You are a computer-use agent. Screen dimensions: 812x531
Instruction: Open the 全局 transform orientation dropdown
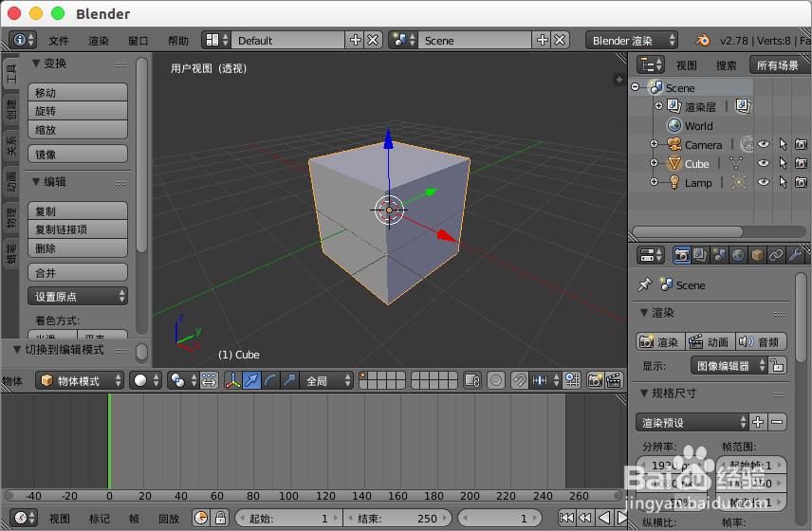point(327,381)
